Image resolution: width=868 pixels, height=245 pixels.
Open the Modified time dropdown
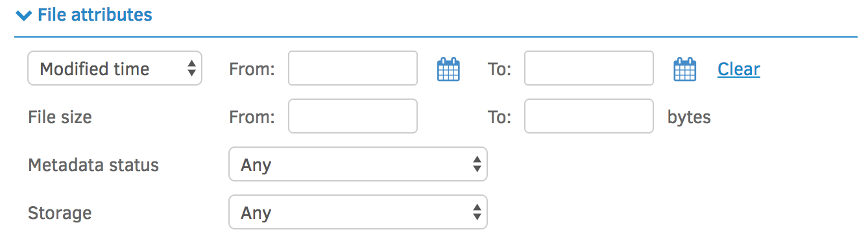click(115, 69)
